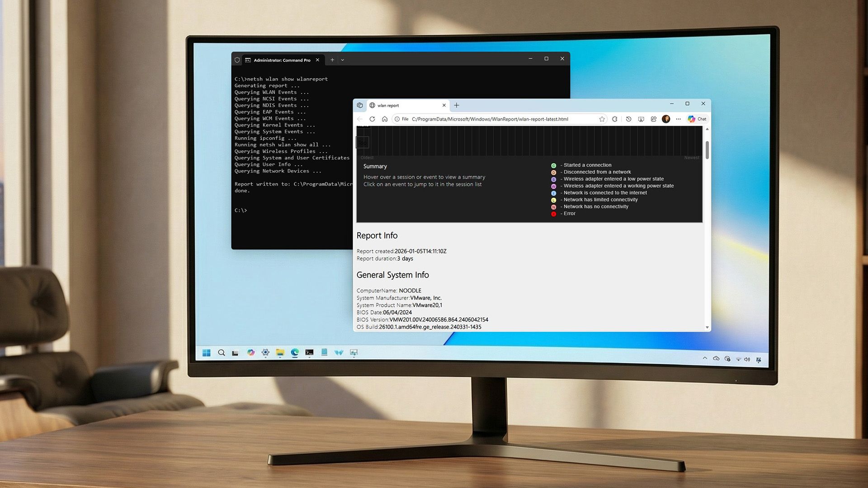Click the browsing History icon in Edge
868x488 pixels.
pyautogui.click(x=629, y=119)
